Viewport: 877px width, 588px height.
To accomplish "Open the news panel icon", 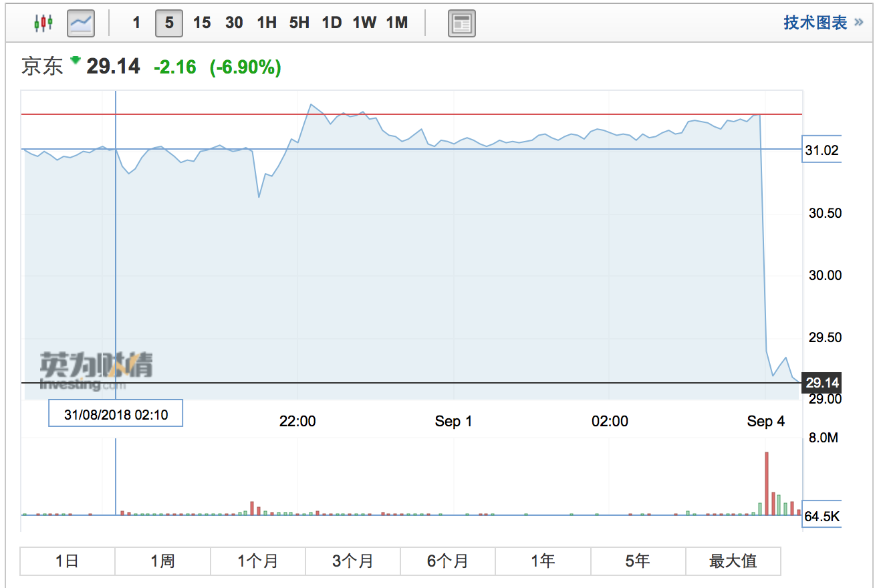I will 461,23.
